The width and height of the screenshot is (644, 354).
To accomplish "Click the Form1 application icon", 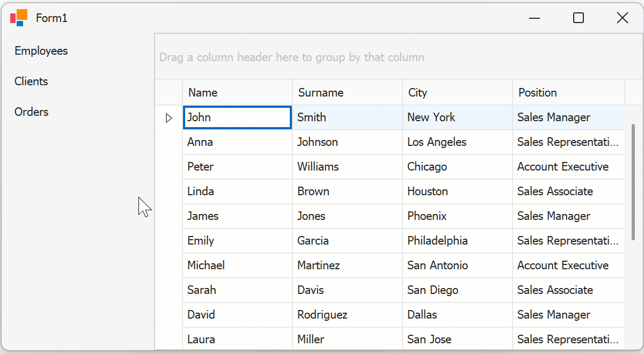I will pyautogui.click(x=18, y=18).
